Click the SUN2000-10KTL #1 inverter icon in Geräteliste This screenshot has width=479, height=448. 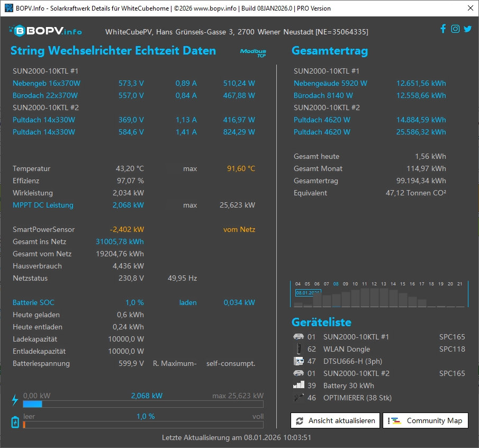[x=298, y=337]
